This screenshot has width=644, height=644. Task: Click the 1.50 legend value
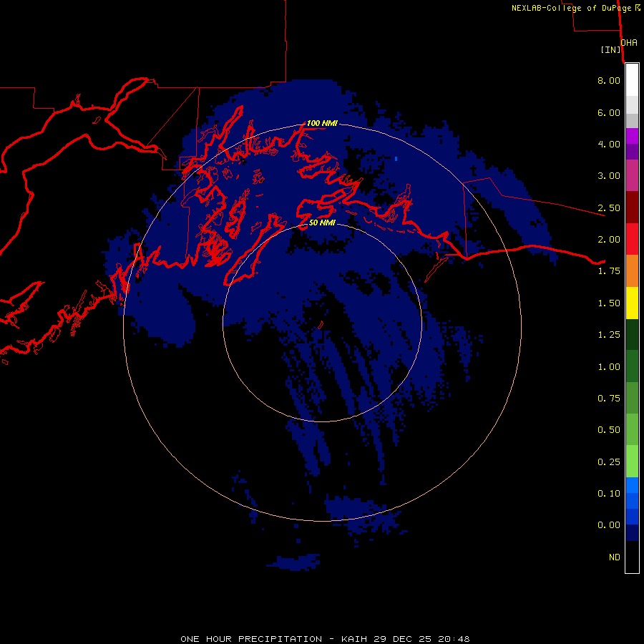[x=609, y=303]
